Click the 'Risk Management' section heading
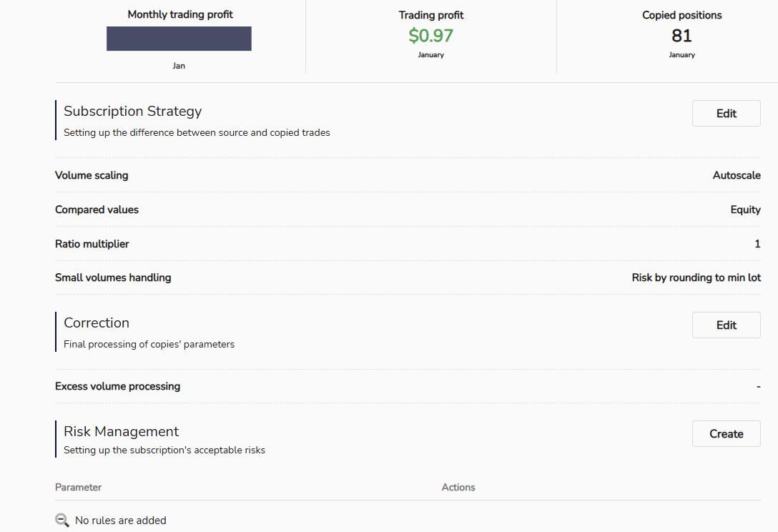Viewport: 778px width, 532px height. [x=121, y=431]
